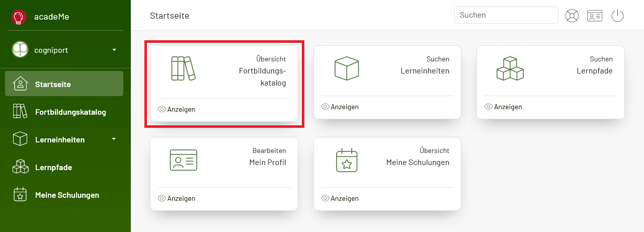
Task: Click the cogniport avatar icon
Action: click(x=20, y=49)
